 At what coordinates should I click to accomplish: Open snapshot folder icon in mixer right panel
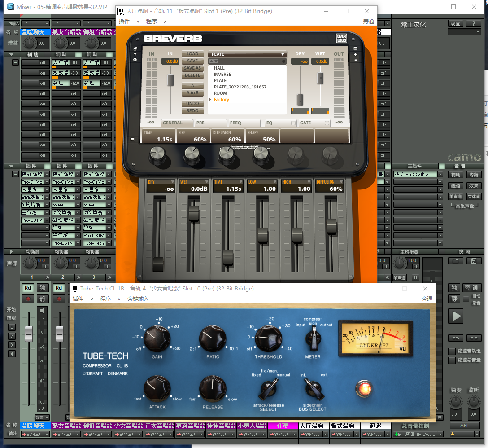click(x=456, y=261)
